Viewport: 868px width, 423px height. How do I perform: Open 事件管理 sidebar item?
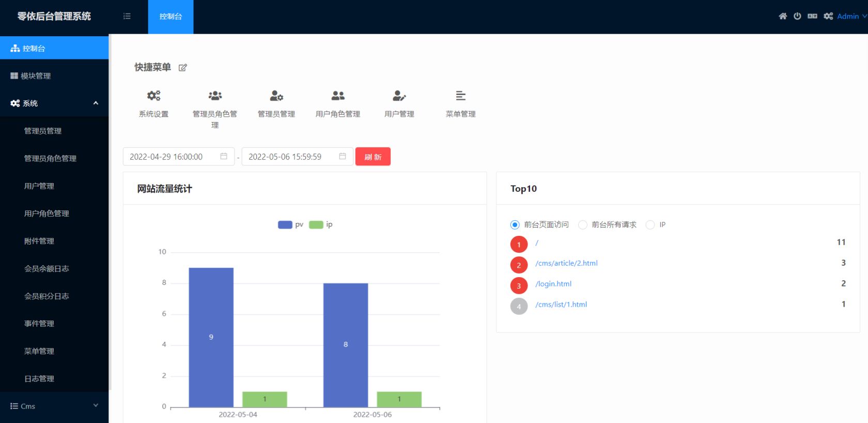54,323
